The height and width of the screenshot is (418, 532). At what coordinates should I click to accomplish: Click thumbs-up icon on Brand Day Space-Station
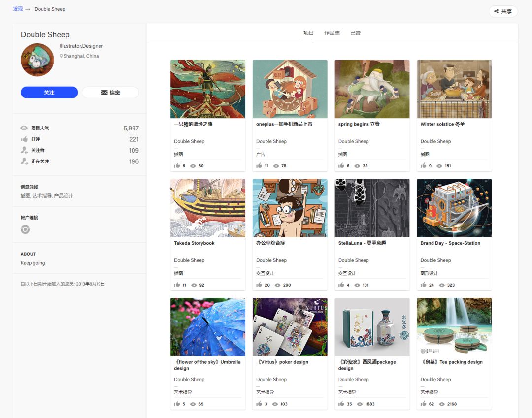coord(424,285)
